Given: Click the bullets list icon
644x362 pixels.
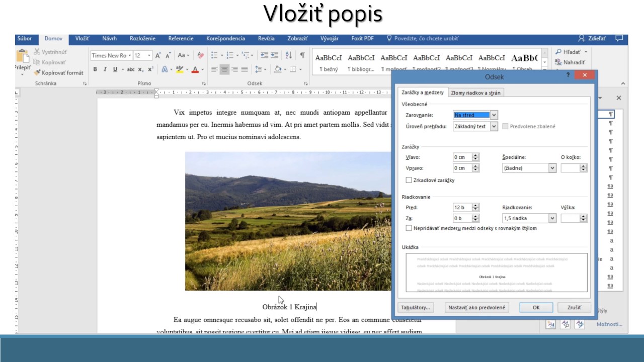Looking at the screenshot, I should (215, 55).
